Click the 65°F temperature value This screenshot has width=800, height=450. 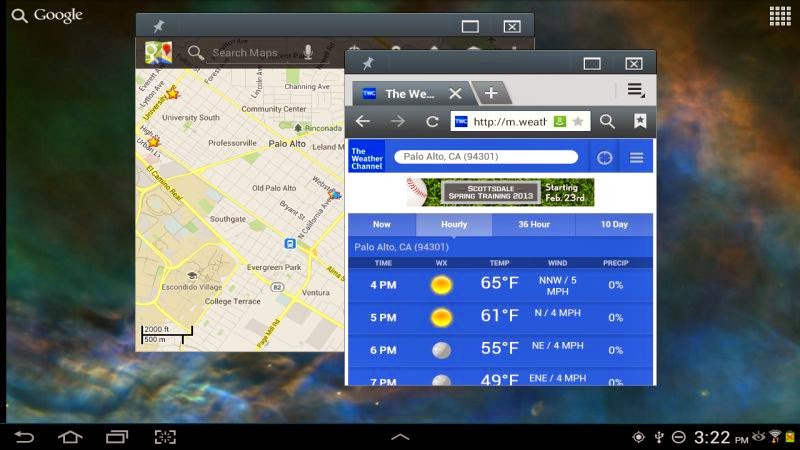click(x=499, y=283)
